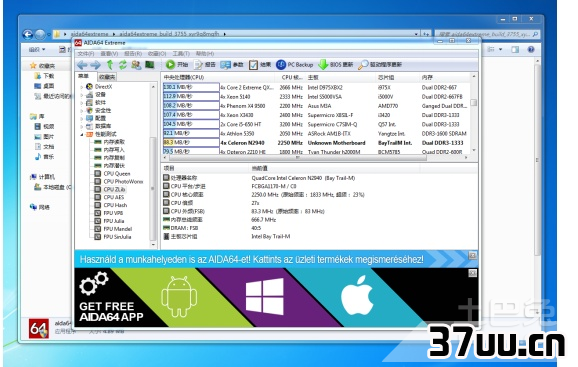Click the green up-level arrow icon
Screen dimensions: 578x367
coord(110,65)
